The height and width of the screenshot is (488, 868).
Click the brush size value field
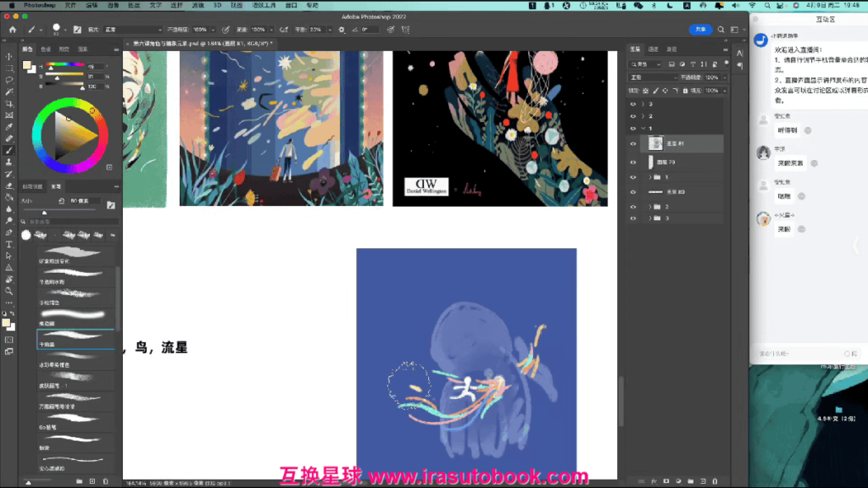tap(85, 202)
